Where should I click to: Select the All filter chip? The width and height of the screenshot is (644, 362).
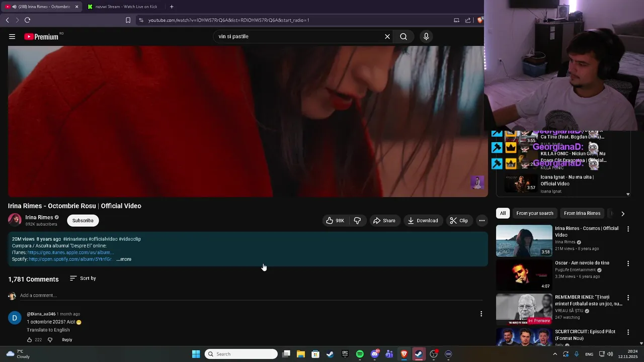(503, 213)
